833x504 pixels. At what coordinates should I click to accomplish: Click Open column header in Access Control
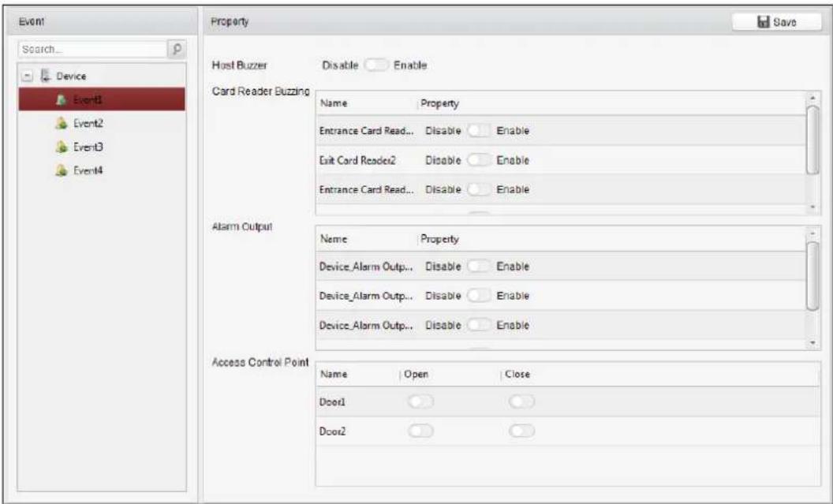pos(416,374)
